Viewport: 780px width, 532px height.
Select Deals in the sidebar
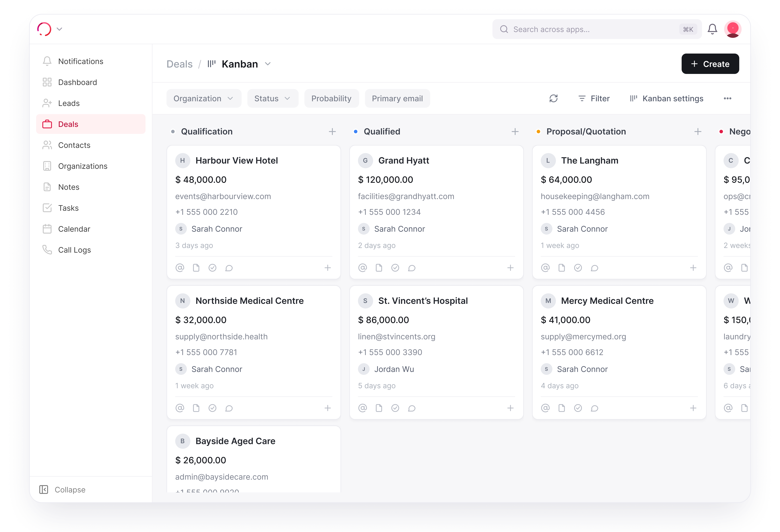91,124
